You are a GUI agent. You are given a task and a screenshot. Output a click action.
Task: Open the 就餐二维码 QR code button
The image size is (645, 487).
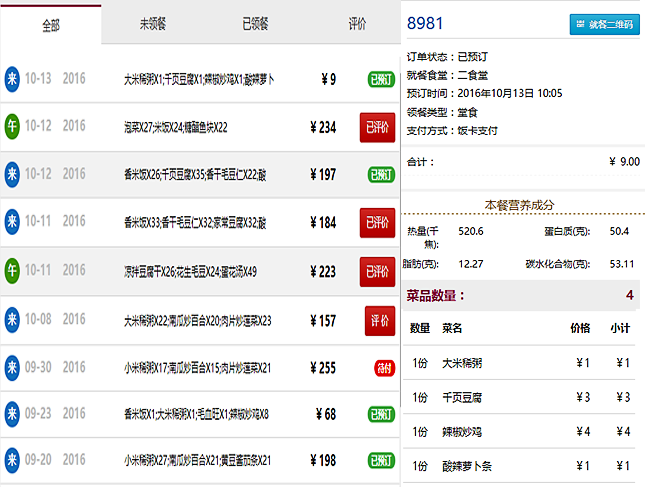click(604, 24)
